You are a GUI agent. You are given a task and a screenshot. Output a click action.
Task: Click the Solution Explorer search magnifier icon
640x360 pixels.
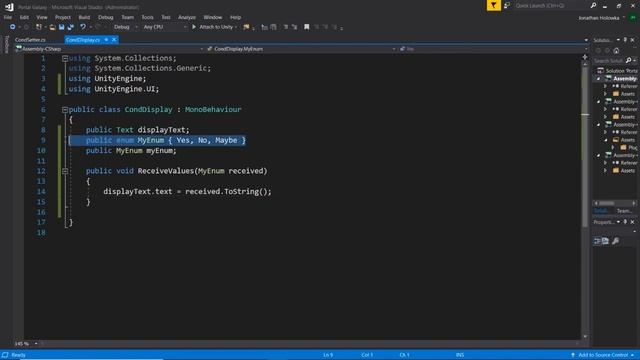pos(629,60)
